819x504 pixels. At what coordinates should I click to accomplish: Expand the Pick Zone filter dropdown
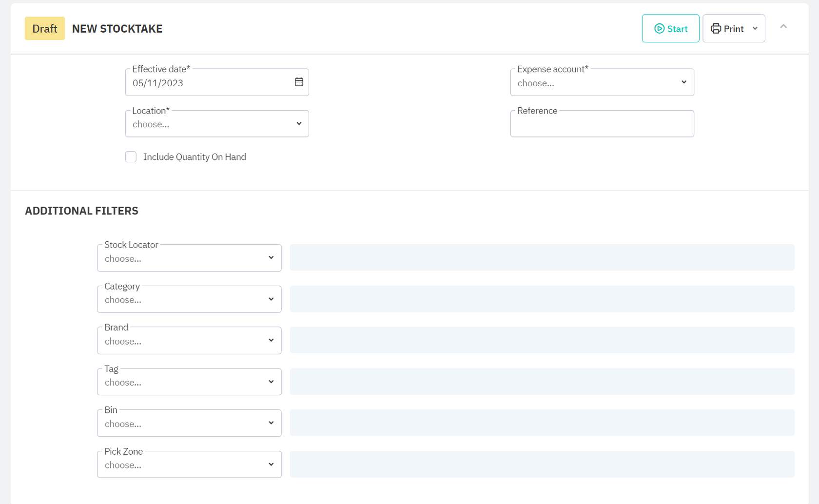[x=189, y=465]
